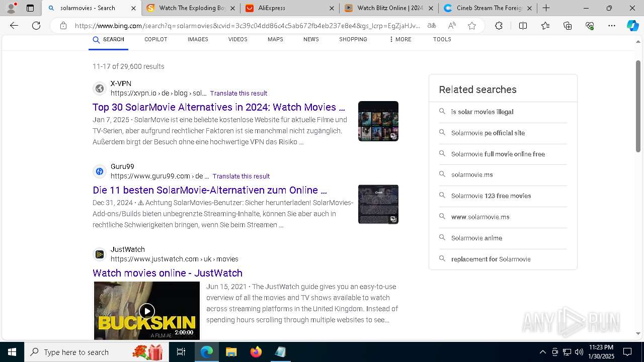
Task: Click the translate page icon
Action: pyautogui.click(x=432, y=26)
